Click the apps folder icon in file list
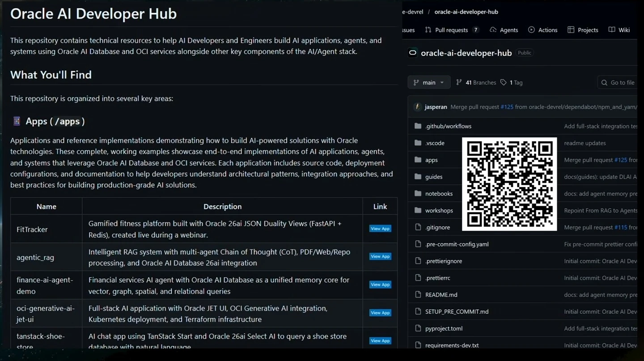Screen dimensions: 644x361 (x=418, y=160)
